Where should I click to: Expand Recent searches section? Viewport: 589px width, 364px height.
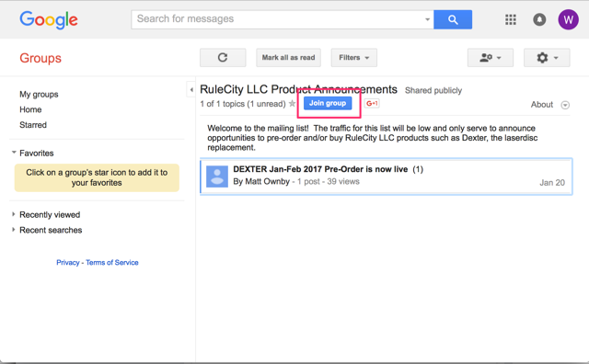tap(14, 230)
